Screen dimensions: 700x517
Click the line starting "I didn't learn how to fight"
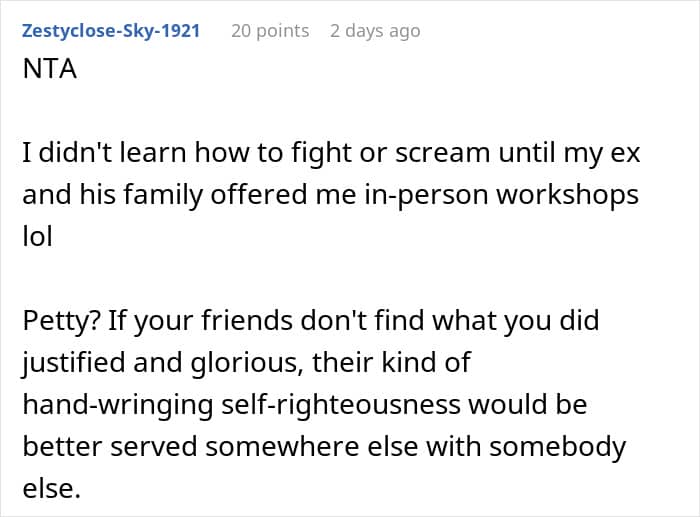click(331, 153)
